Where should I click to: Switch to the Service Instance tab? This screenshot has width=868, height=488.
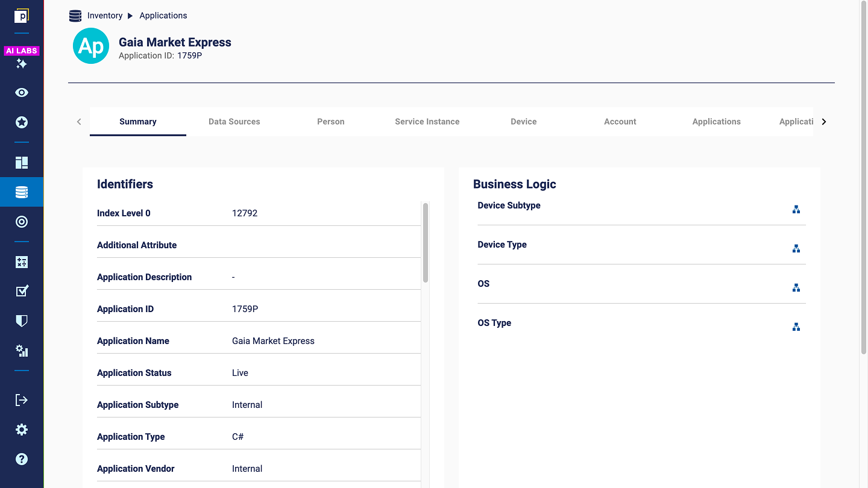pos(427,122)
